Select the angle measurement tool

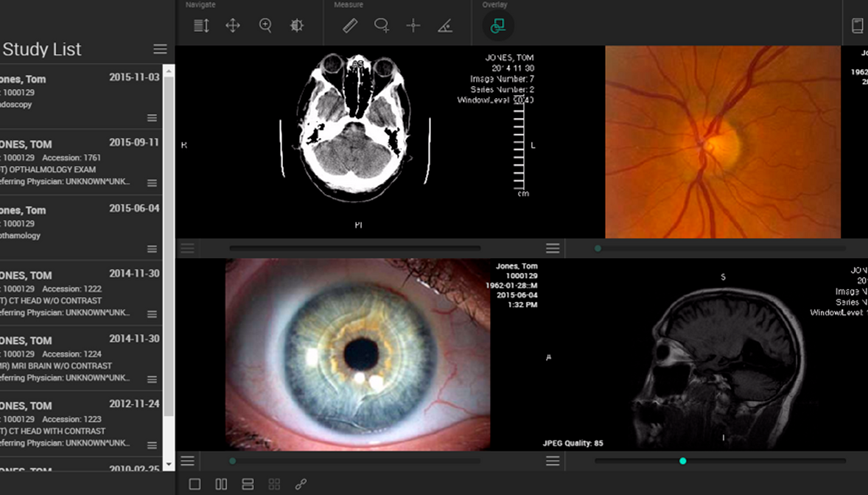pos(445,26)
